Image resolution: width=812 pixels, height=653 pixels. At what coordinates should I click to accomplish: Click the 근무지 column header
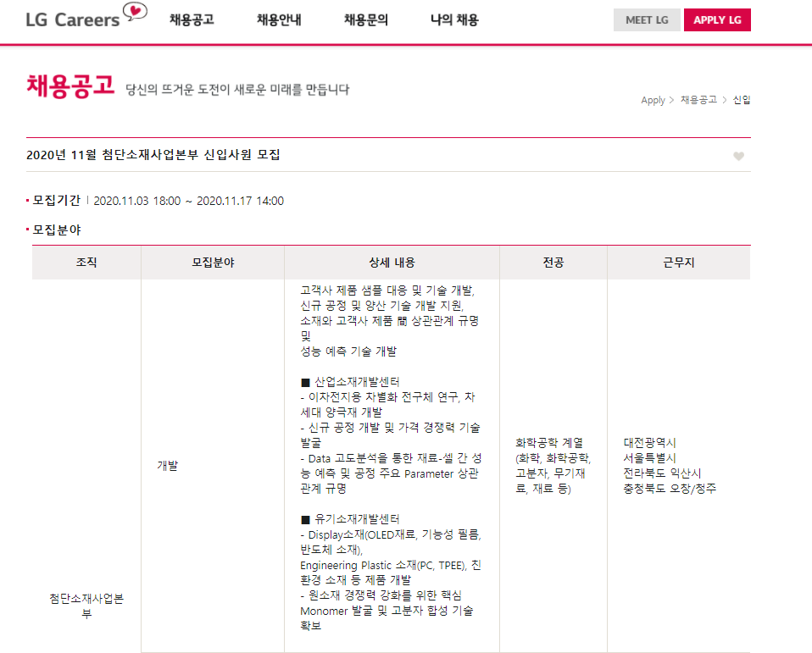pyautogui.click(x=679, y=263)
